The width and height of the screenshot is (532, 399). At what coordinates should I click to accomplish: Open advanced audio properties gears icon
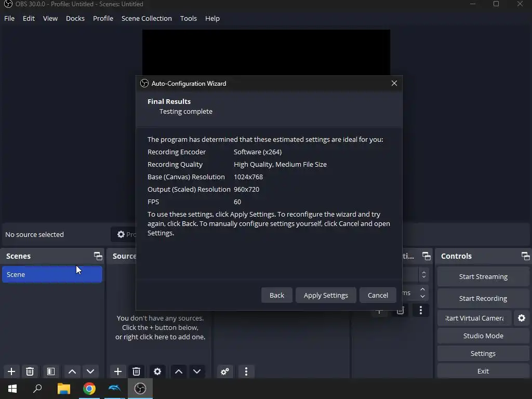click(x=224, y=371)
